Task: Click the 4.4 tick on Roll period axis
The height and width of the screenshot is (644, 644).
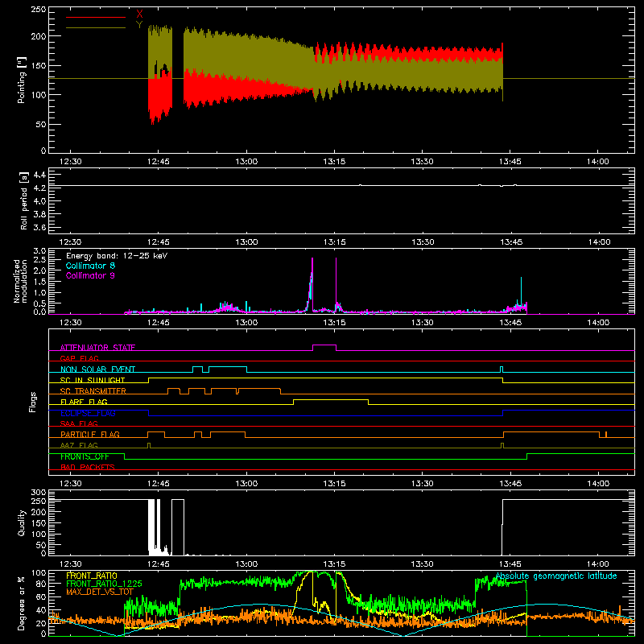Action: [39, 175]
